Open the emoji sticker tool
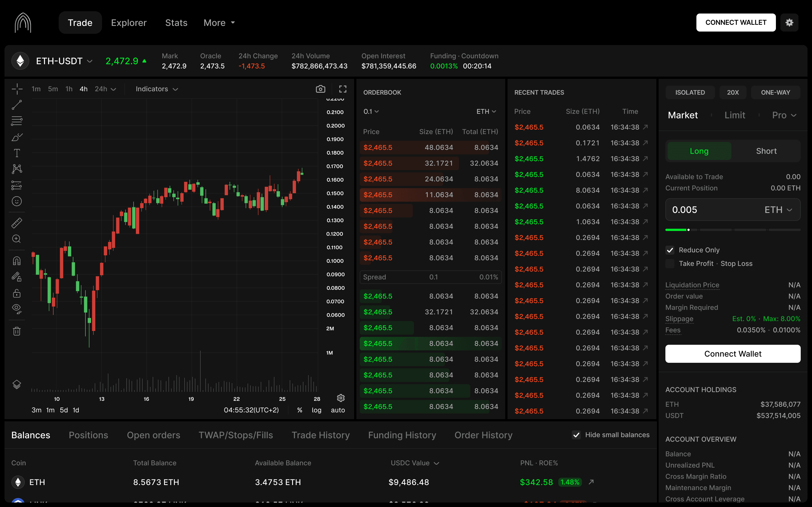The height and width of the screenshot is (507, 812). coord(17,201)
